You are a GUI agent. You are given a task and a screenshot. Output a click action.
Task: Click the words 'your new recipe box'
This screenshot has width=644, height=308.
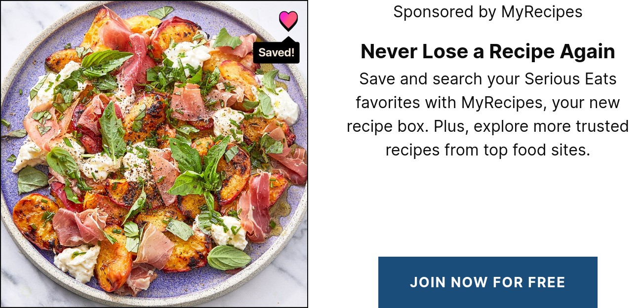click(488, 115)
